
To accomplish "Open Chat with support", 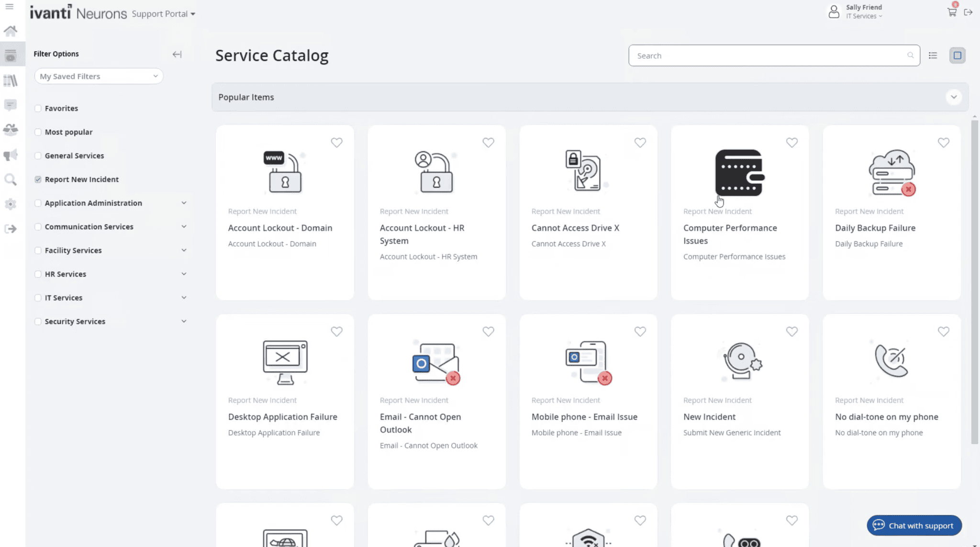I will (913, 525).
